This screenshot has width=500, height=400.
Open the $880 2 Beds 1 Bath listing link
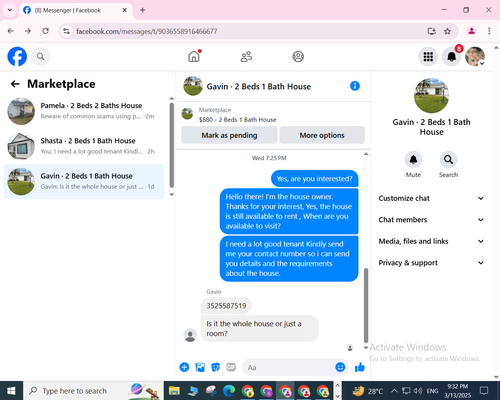[237, 120]
